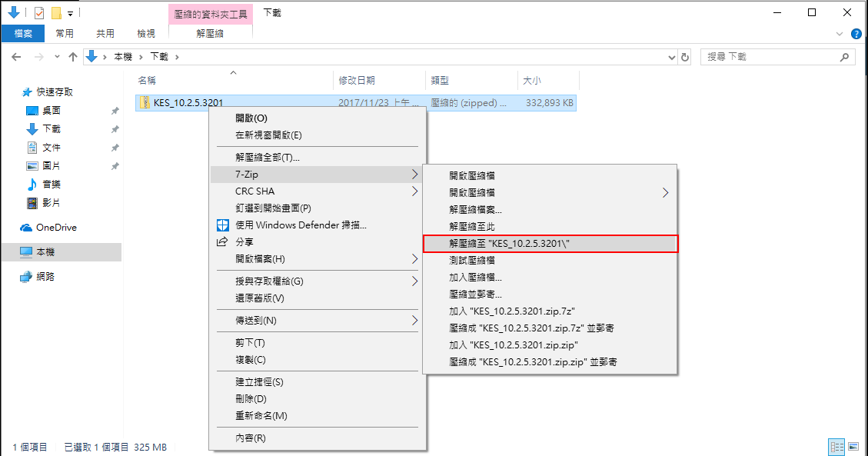
Task: Click the Help question mark icon
Action: (x=855, y=34)
